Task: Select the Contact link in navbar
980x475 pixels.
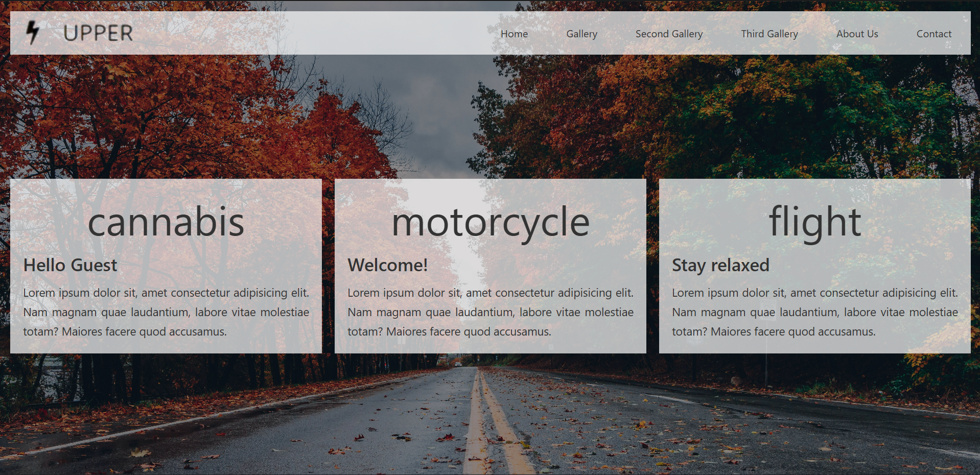Action: (x=934, y=34)
